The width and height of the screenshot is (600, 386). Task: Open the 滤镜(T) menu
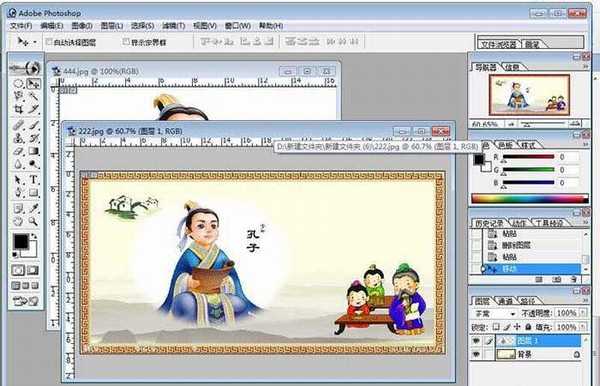[173, 26]
